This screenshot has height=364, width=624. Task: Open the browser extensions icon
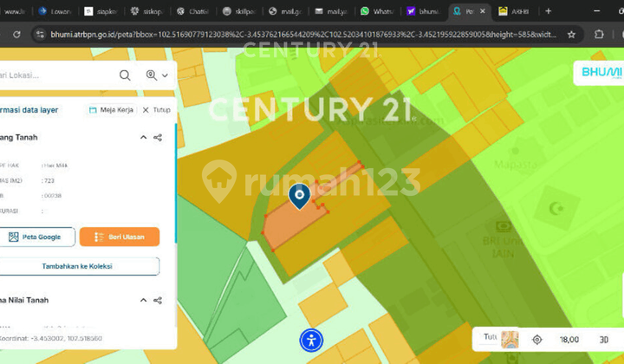tap(599, 35)
